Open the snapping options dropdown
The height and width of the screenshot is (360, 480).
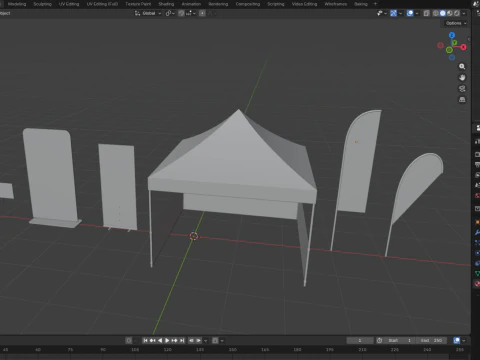tap(191, 13)
